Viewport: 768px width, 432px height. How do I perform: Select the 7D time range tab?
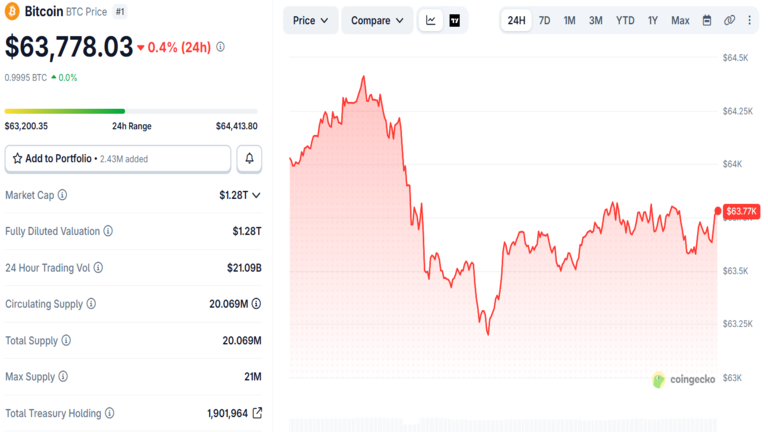(544, 20)
